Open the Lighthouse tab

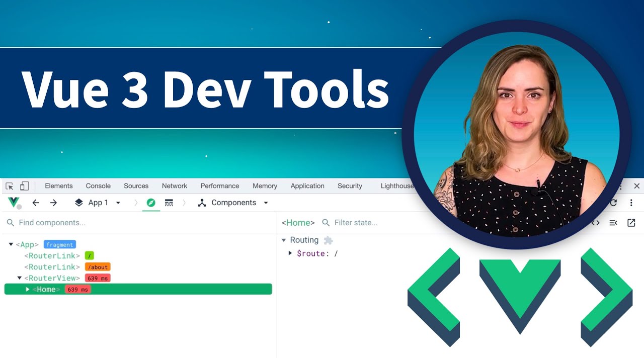point(397,186)
